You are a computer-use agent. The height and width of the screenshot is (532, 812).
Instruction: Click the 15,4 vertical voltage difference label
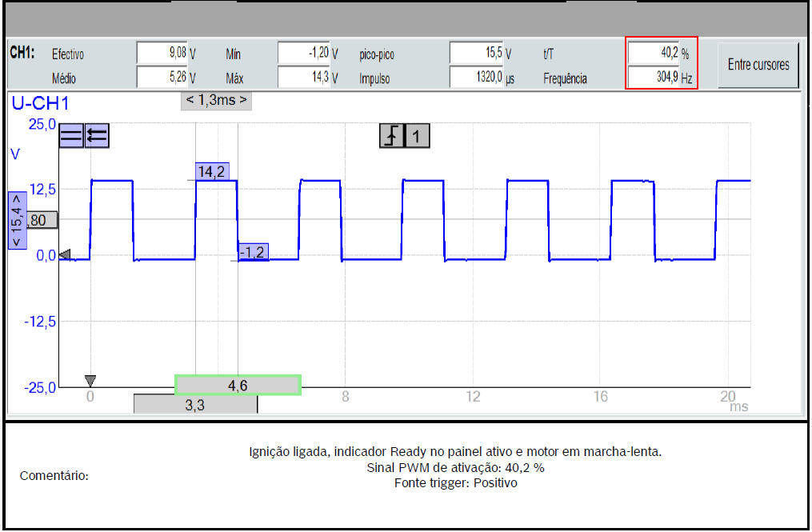coord(15,221)
